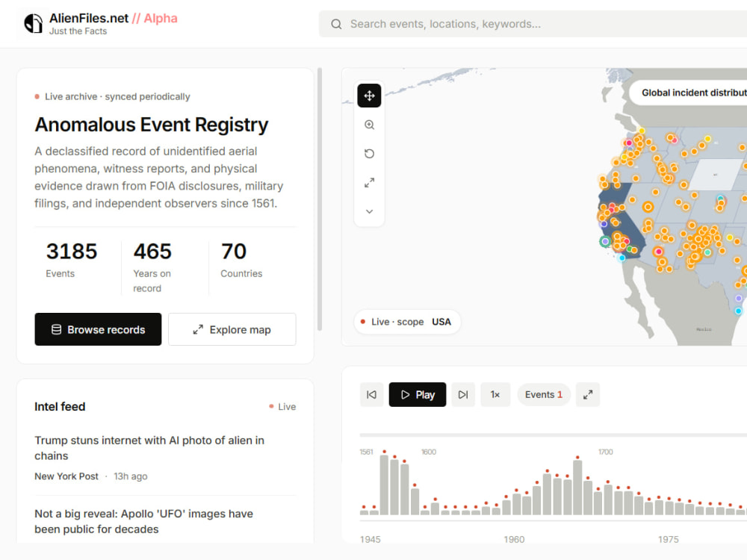Open the Apollo 'UFO' images article
This screenshot has height=560, width=747.
coord(144,521)
